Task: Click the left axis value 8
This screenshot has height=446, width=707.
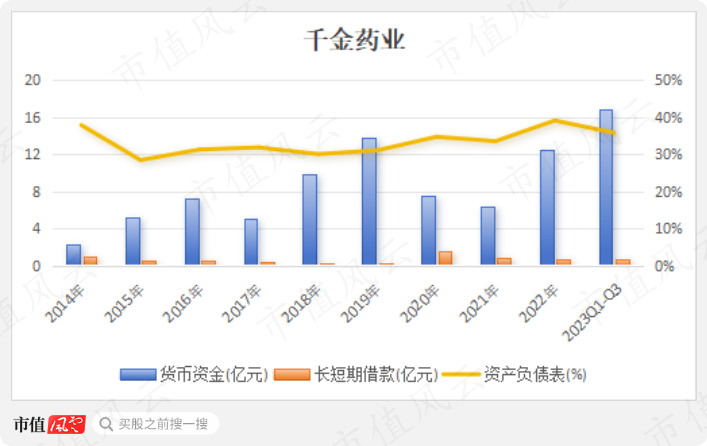Action: point(36,192)
